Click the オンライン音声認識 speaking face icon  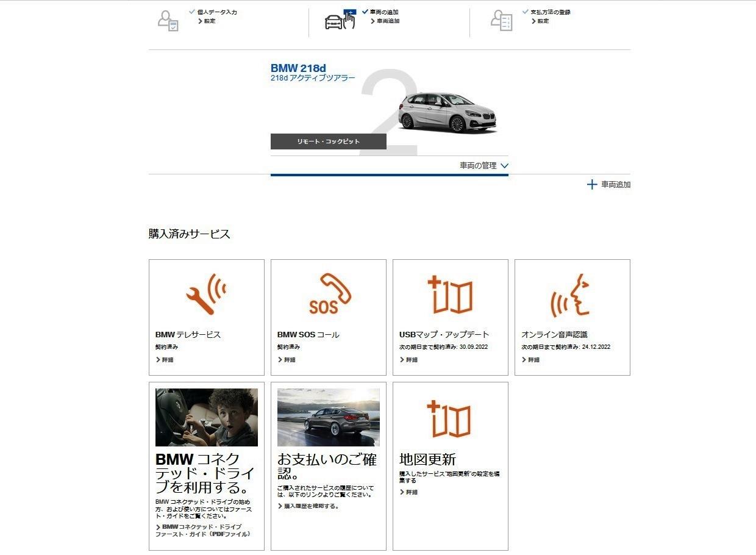coord(571,295)
